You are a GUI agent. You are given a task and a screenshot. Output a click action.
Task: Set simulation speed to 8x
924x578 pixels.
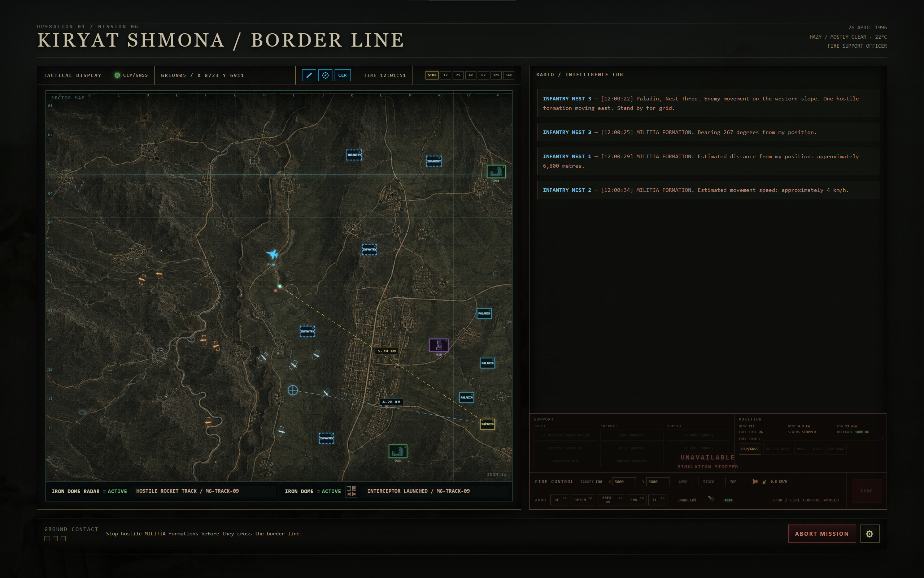(483, 75)
